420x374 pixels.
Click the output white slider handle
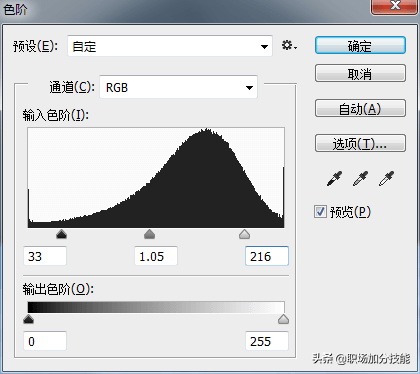(283, 319)
